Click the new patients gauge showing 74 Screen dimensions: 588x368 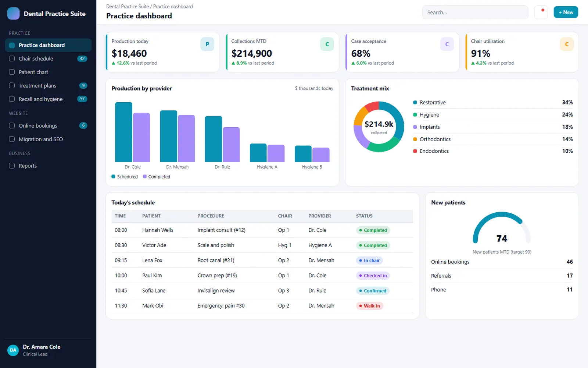click(x=502, y=228)
